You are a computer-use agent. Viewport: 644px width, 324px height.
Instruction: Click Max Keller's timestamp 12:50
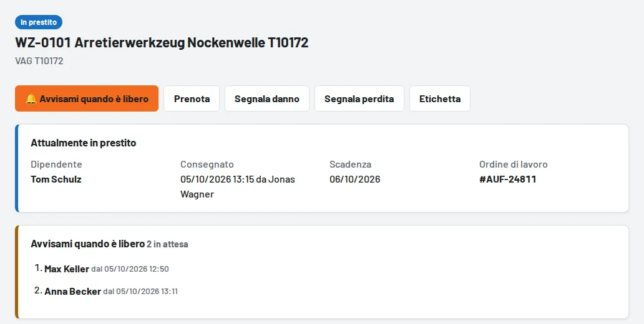(x=130, y=269)
